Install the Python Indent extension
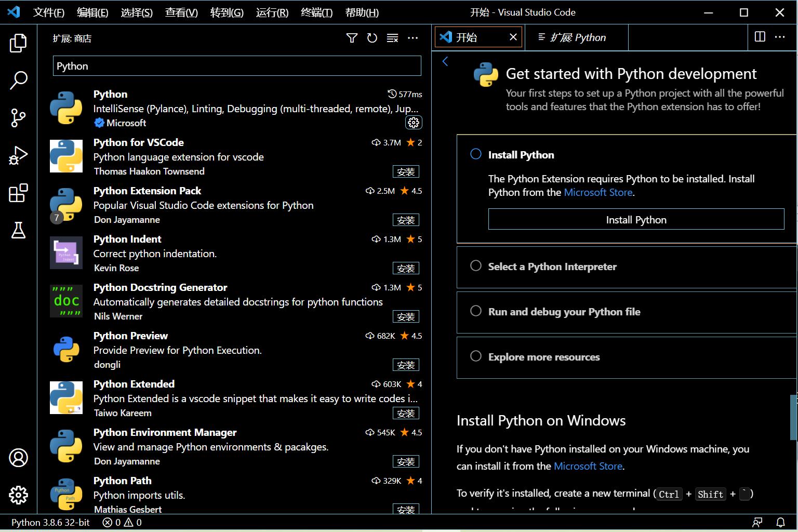The height and width of the screenshot is (532, 798). (406, 268)
